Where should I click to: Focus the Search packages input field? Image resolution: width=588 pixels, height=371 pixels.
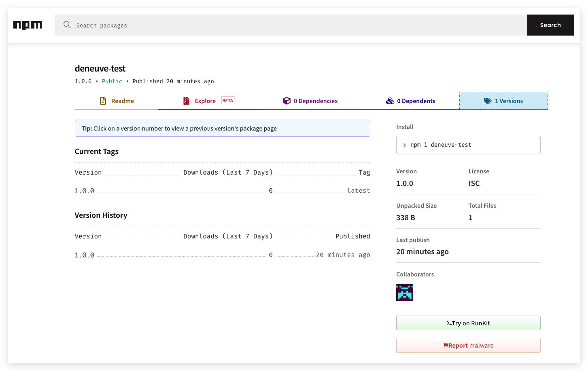291,25
